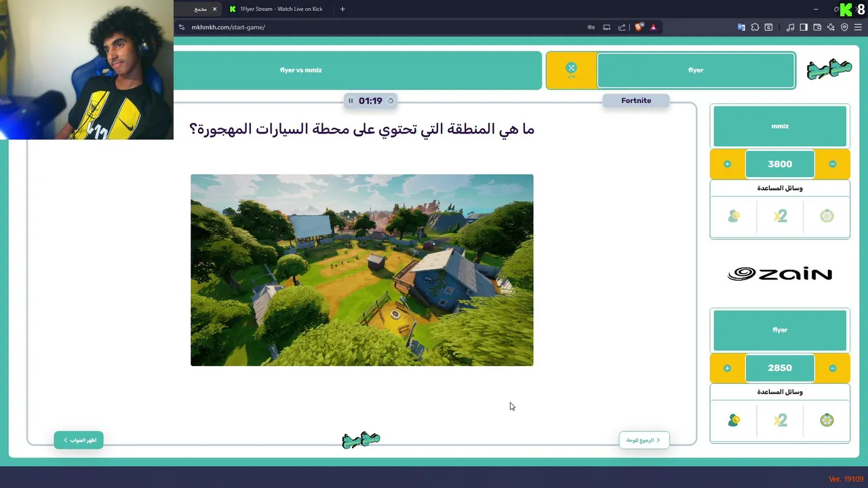
Task: Click the Zain sponsor logo
Action: tap(780, 274)
